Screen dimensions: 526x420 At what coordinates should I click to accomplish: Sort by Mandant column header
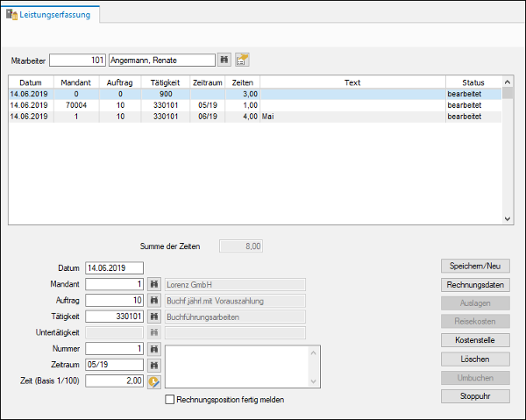pyautogui.click(x=76, y=82)
